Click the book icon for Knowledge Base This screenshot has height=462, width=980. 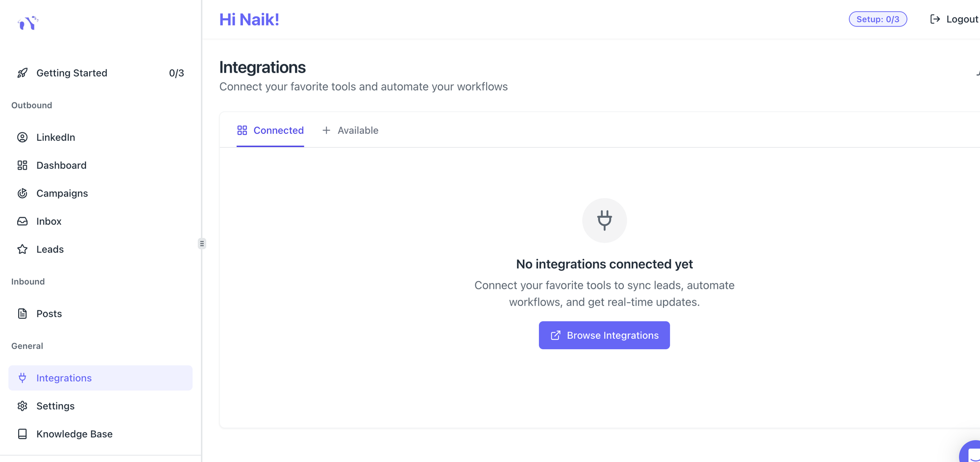tap(23, 434)
